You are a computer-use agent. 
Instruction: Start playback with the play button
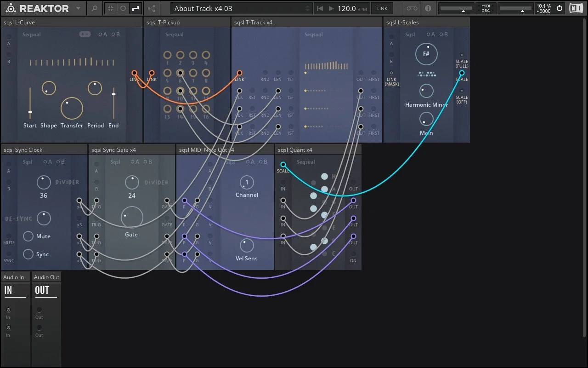pyautogui.click(x=331, y=8)
